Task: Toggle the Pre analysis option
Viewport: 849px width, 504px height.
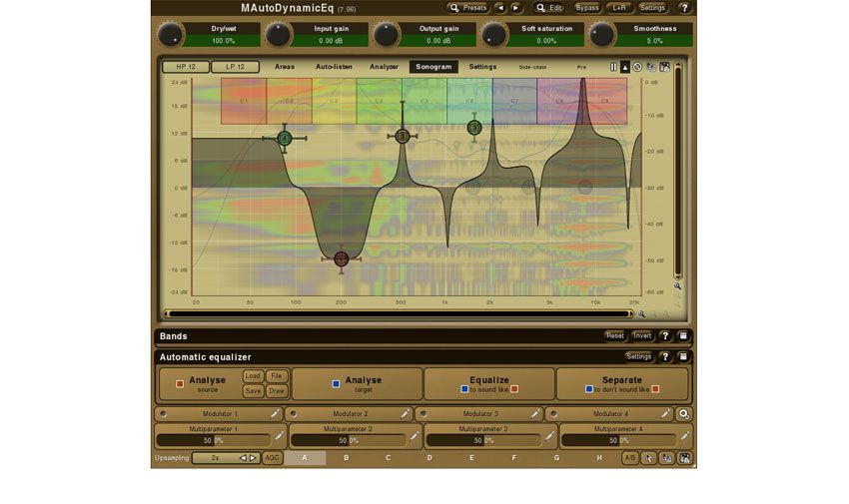Action: point(581,67)
